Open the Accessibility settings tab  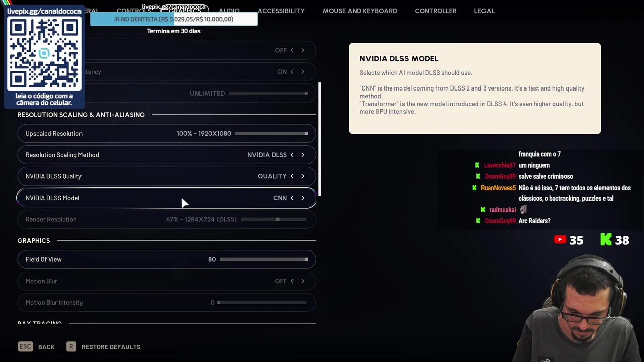click(x=281, y=11)
